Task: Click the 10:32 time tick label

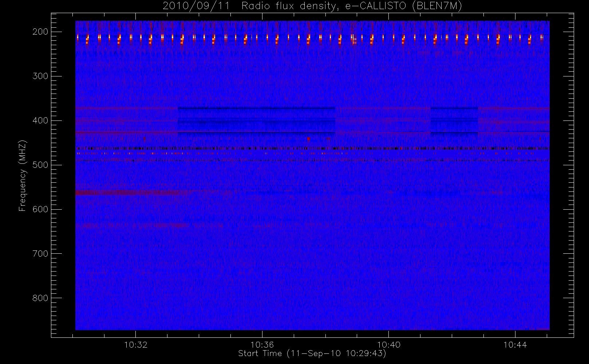Action: point(136,345)
